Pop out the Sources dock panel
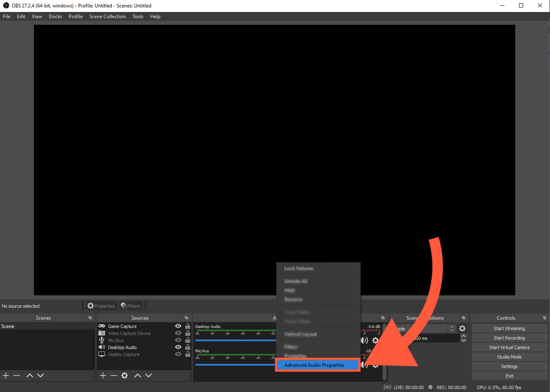The image size is (550, 392). pyautogui.click(x=187, y=318)
